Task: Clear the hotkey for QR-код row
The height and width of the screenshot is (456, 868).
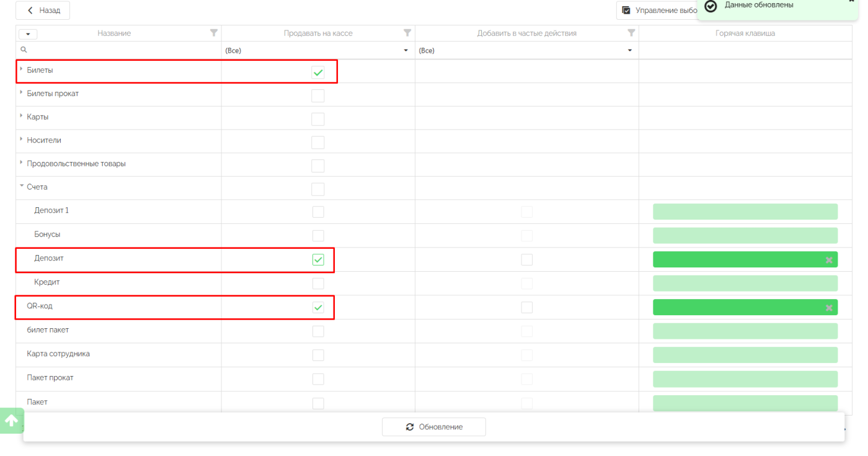Action: pyautogui.click(x=829, y=308)
